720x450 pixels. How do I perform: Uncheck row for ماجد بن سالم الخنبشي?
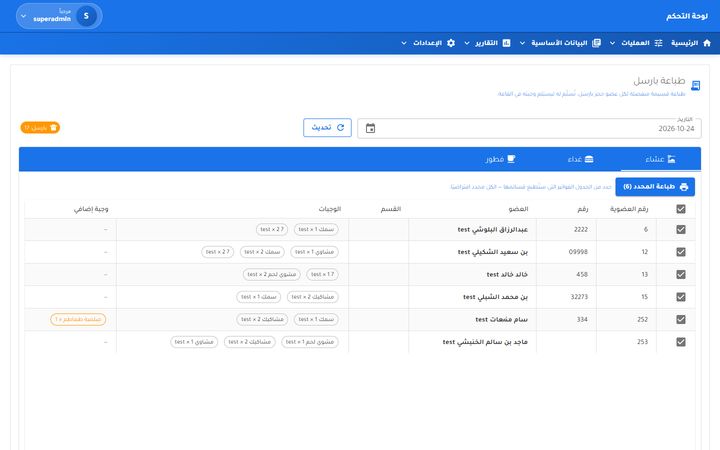(x=681, y=342)
